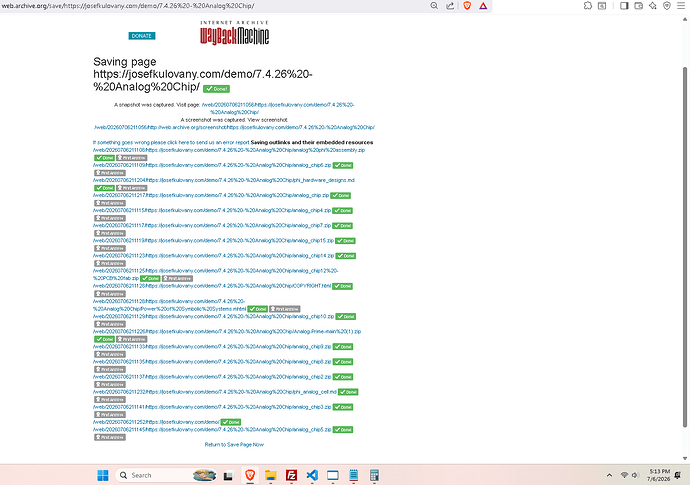Open FileZilla from the taskbar

291,475
